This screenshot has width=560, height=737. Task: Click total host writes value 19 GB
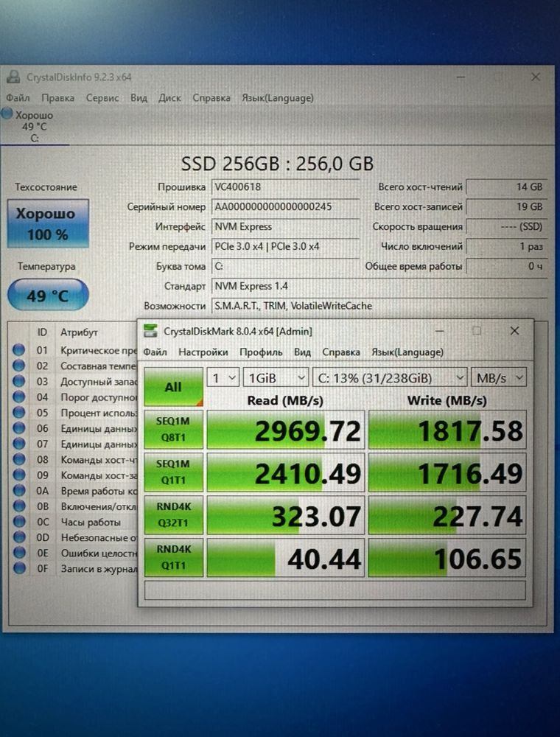click(x=507, y=206)
